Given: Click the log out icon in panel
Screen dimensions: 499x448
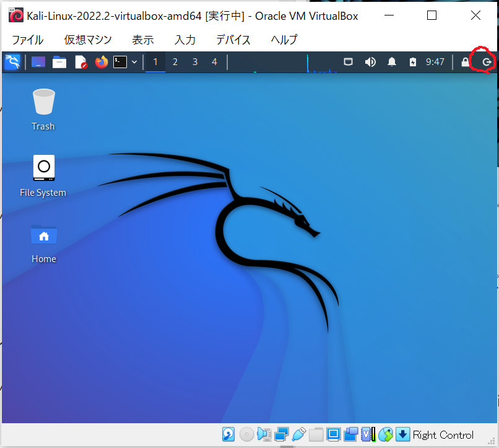Looking at the screenshot, I should pyautogui.click(x=487, y=62).
